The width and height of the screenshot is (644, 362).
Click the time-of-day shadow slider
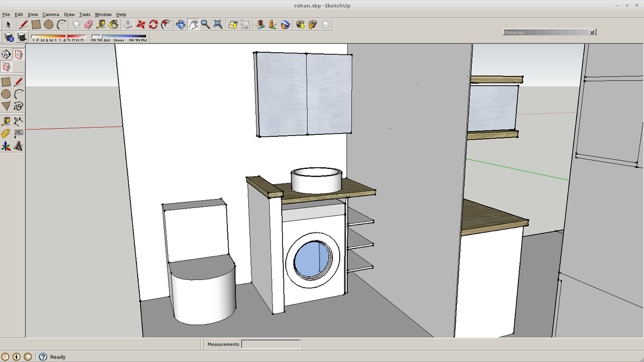coord(100,37)
